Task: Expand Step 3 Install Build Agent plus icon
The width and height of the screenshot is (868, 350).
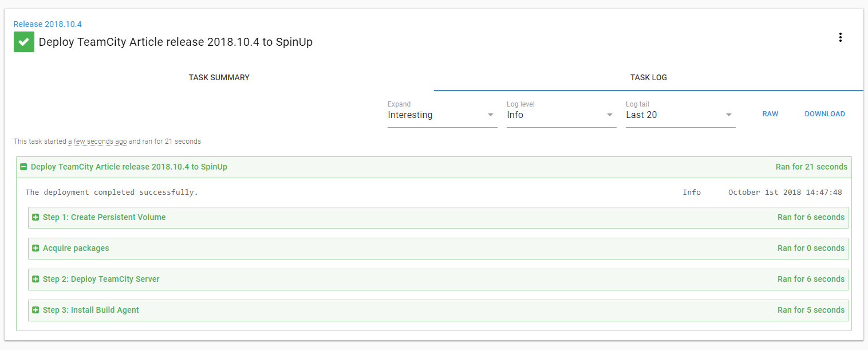Action: (35, 310)
